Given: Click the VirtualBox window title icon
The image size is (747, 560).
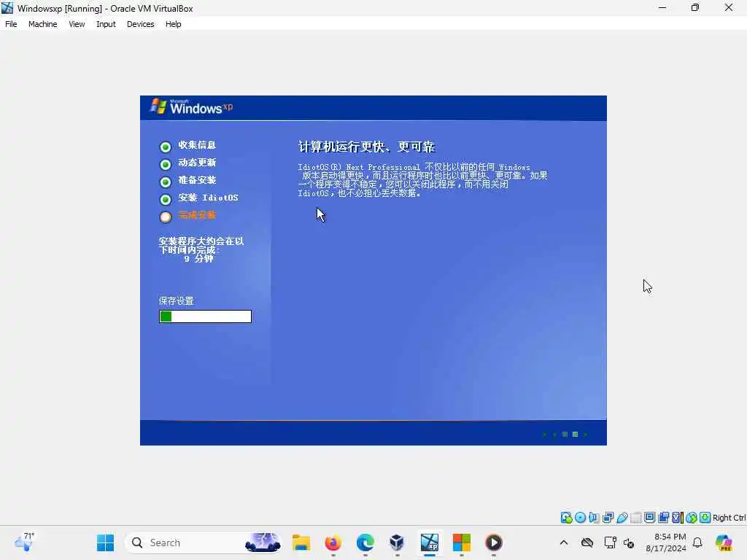Looking at the screenshot, I should point(7,8).
